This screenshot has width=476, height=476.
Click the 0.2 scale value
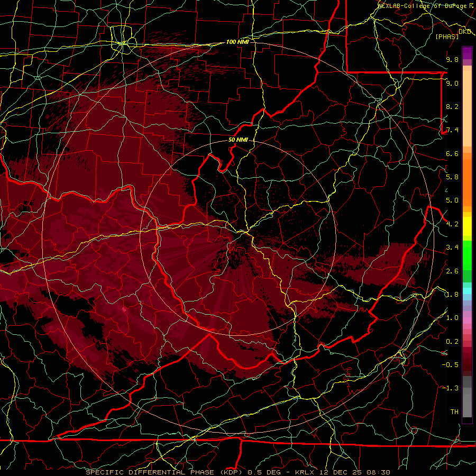[452, 342]
